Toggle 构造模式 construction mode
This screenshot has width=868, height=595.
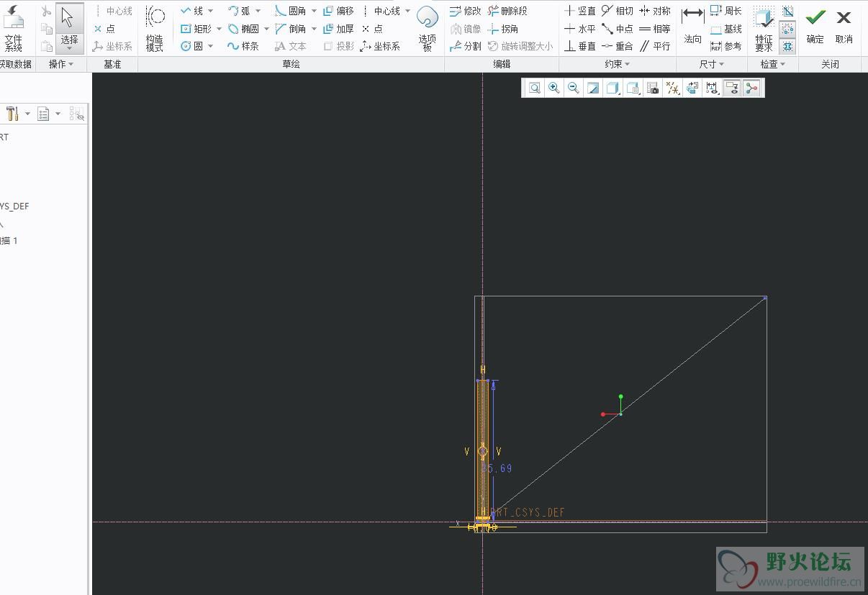(155, 28)
